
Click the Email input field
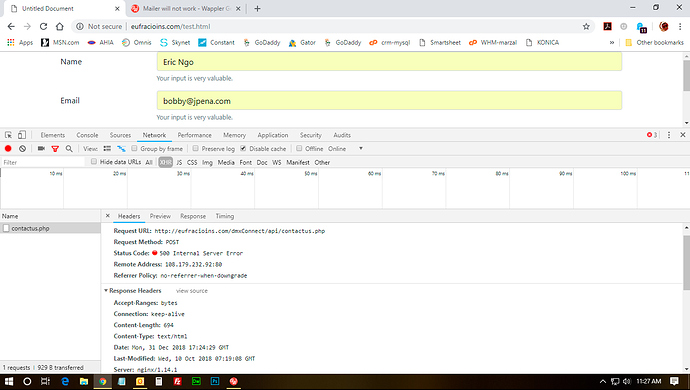click(x=389, y=101)
